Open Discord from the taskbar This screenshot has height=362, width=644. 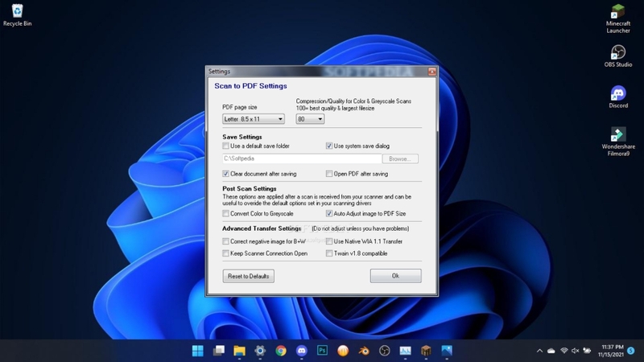click(x=301, y=351)
